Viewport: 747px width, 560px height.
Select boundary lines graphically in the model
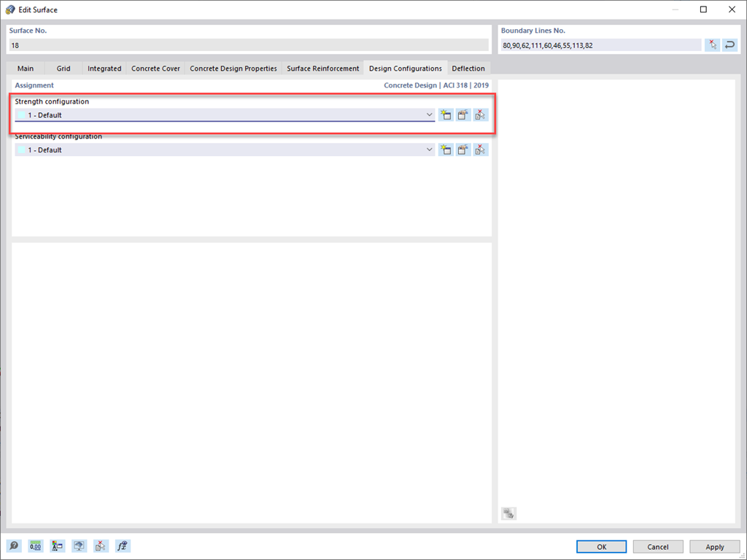[712, 45]
